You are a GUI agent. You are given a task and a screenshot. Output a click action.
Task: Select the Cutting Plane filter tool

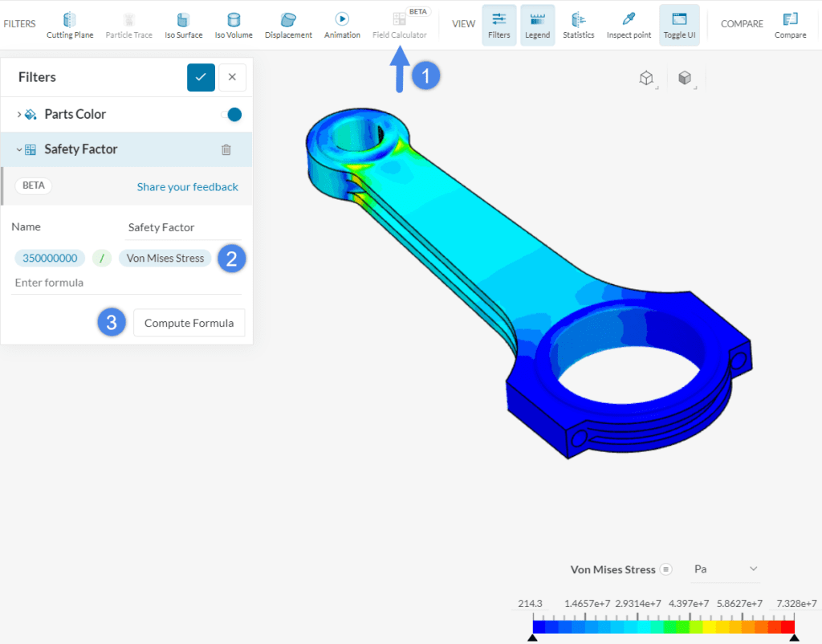point(70,24)
